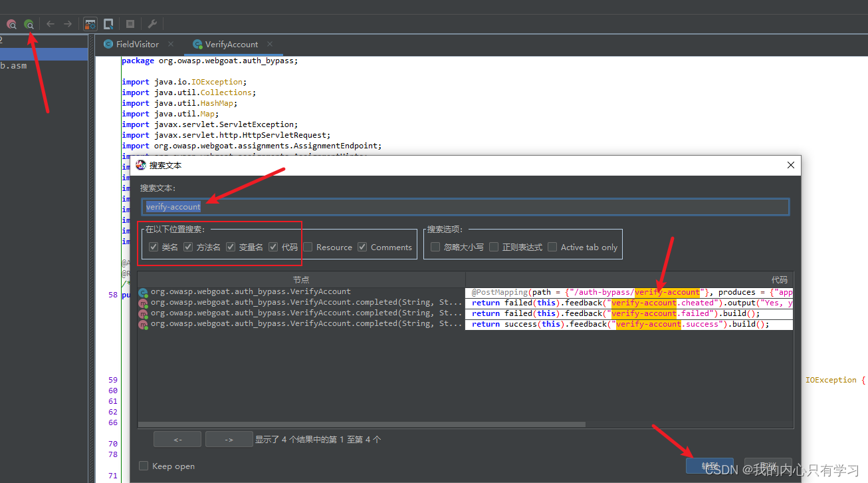Enable the 忽略大小写 option
868x483 pixels.
pos(435,247)
